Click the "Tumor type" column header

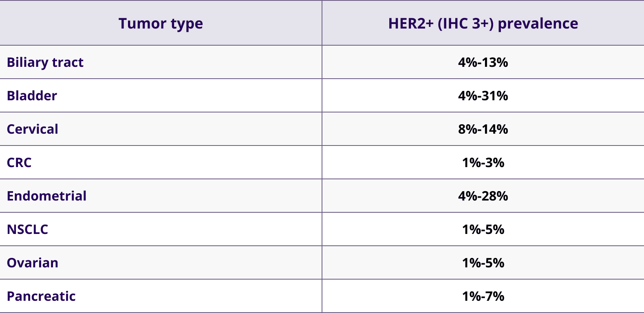pyautogui.click(x=161, y=24)
